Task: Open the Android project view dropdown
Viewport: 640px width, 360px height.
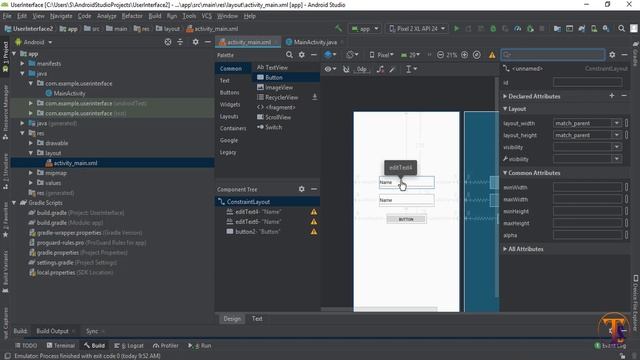Action: [34, 42]
